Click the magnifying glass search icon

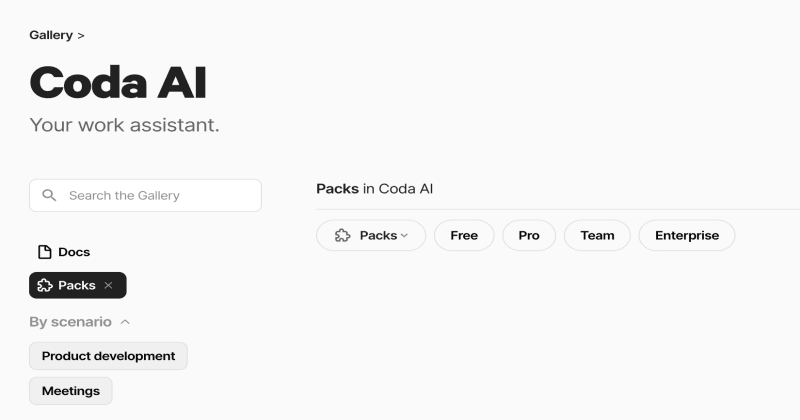coord(49,195)
